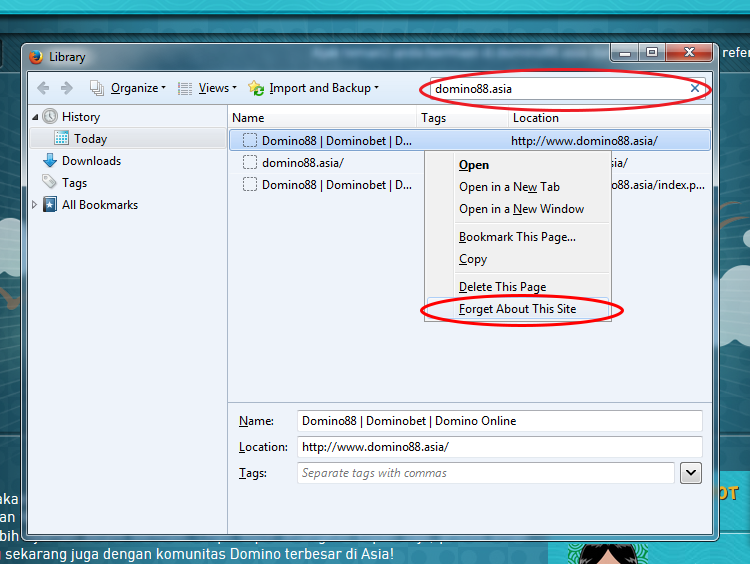
Task: Click the Views list icon
Action: pyautogui.click(x=185, y=88)
